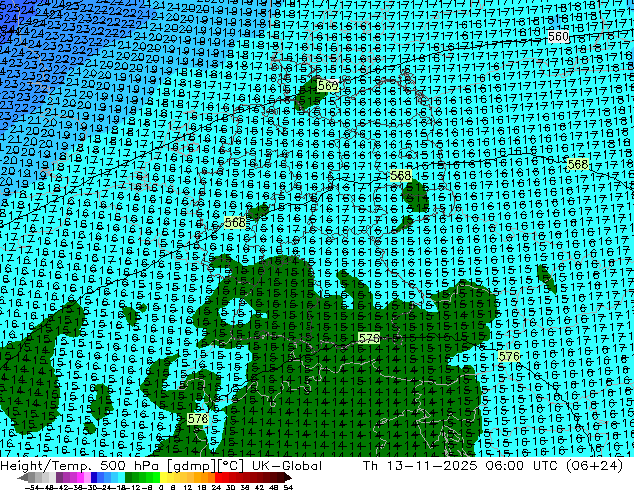Click the yellow swatch in the color scale

163,478
